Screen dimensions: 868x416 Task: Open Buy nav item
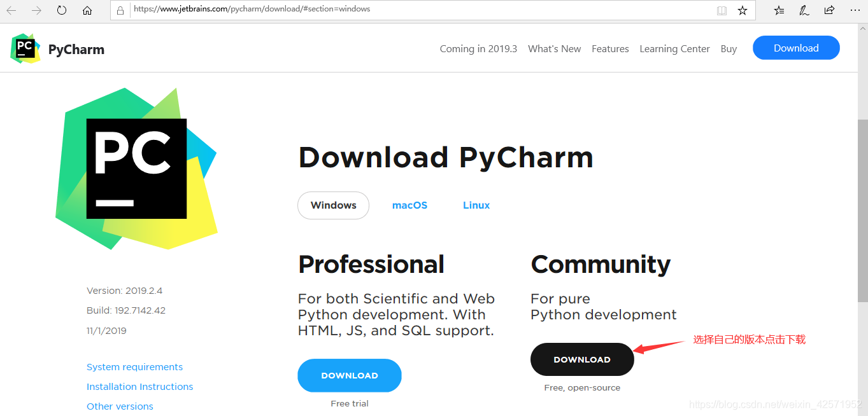pos(729,49)
